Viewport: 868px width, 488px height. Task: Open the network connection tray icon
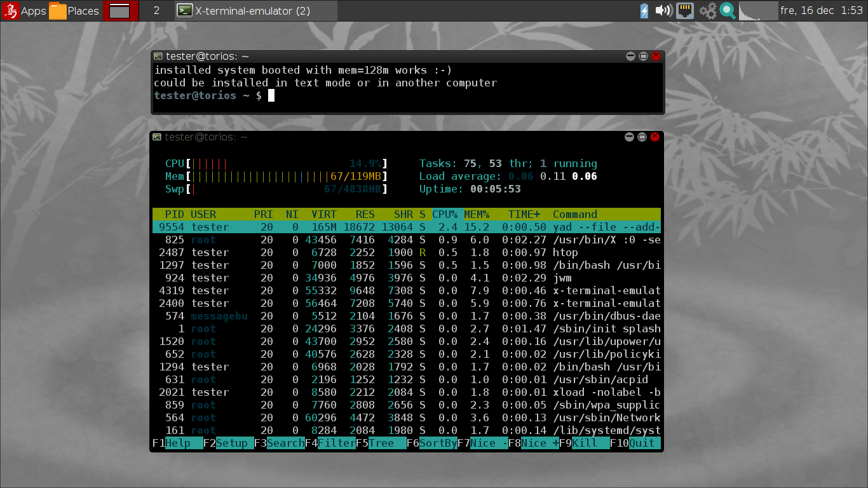point(684,11)
